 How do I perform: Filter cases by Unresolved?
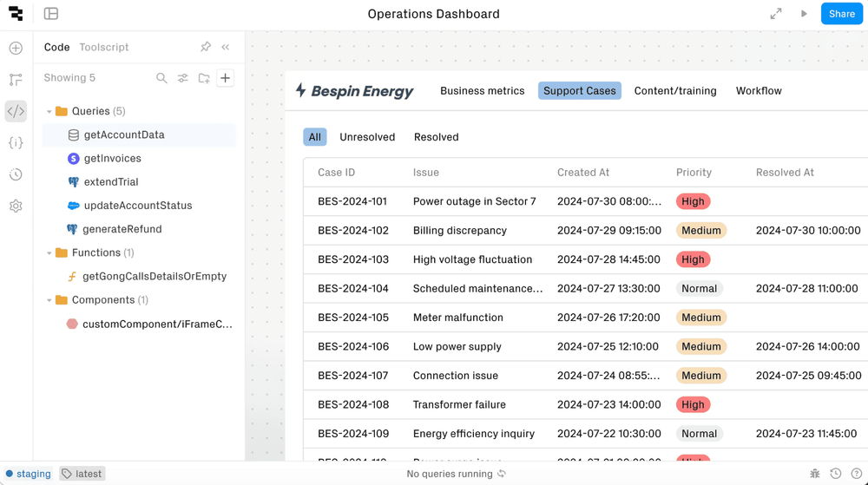pyautogui.click(x=367, y=137)
